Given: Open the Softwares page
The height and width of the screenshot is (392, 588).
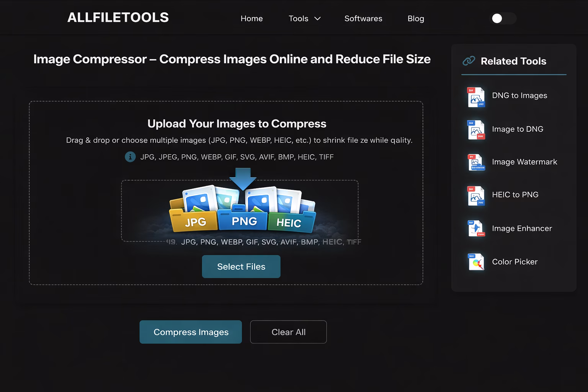Looking at the screenshot, I should click(363, 18).
